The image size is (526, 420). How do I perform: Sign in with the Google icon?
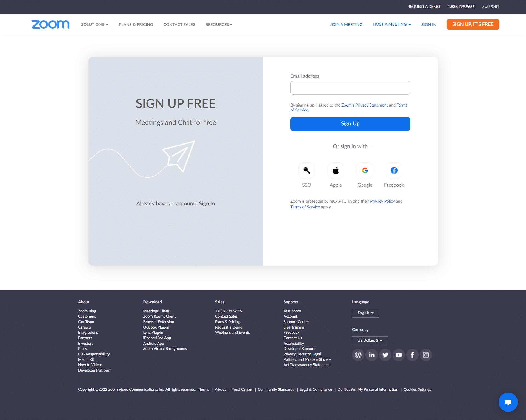365,170
